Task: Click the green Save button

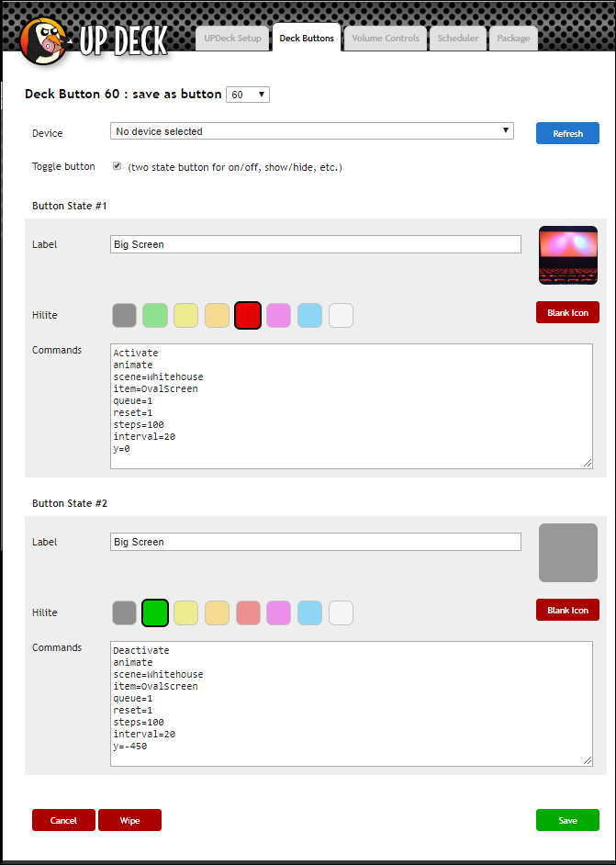Action: (567, 820)
